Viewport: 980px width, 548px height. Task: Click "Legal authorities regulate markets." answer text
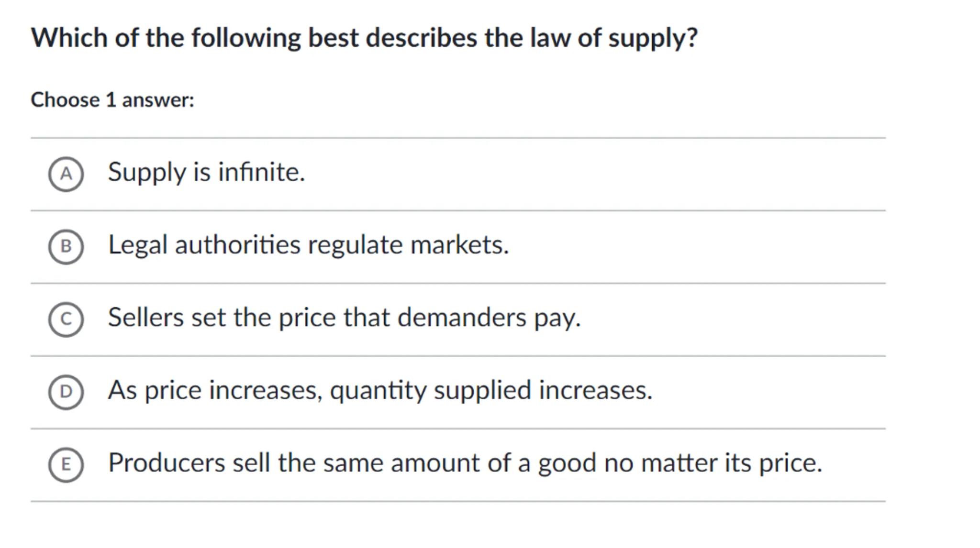pyautogui.click(x=308, y=245)
